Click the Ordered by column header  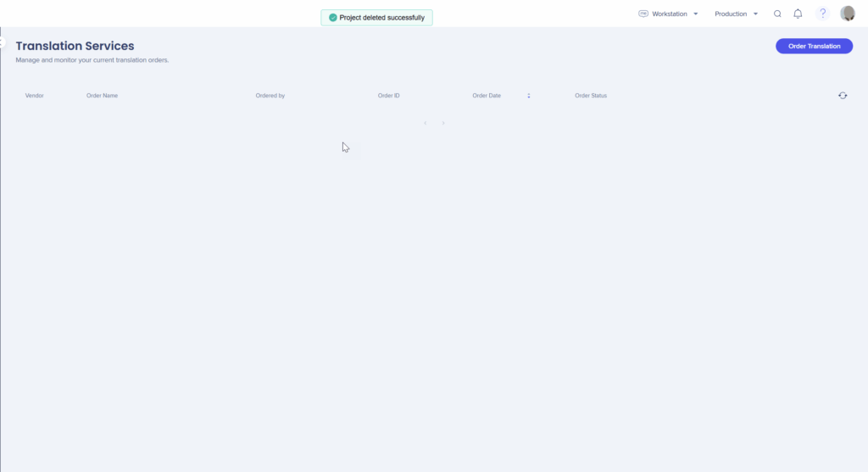(270, 96)
